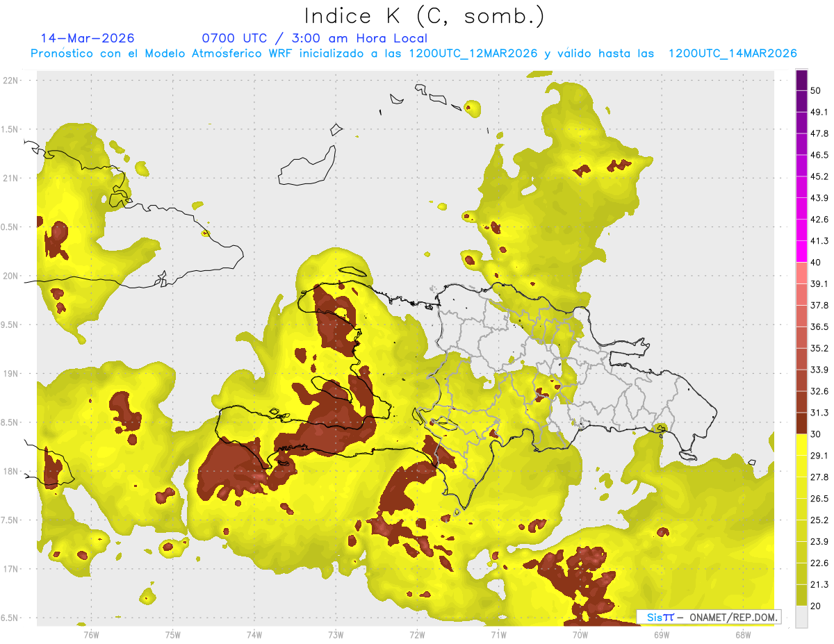
Task: Click the '33.9' legend value
Action: pyautogui.click(x=819, y=370)
